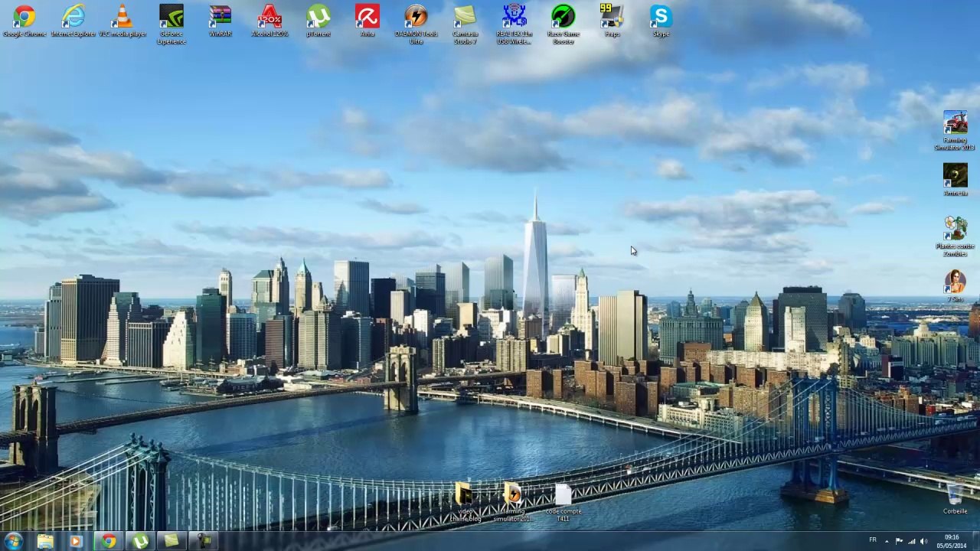Screen dimensions: 980x551
Task: Select the Razer Game Booster icon
Action: 563,24
